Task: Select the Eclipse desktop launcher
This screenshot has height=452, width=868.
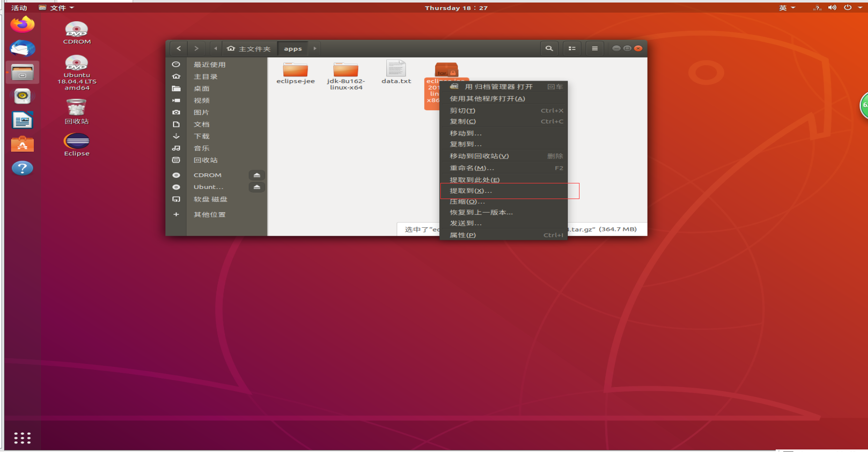Action: point(77,145)
